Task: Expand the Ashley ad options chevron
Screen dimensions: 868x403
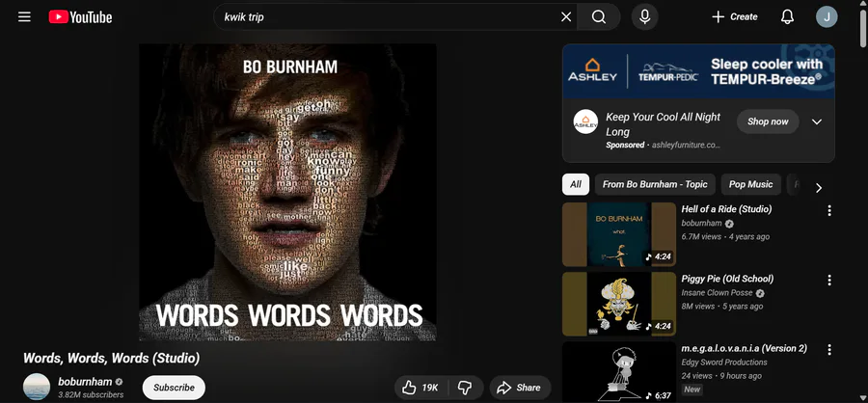Action: [x=817, y=121]
